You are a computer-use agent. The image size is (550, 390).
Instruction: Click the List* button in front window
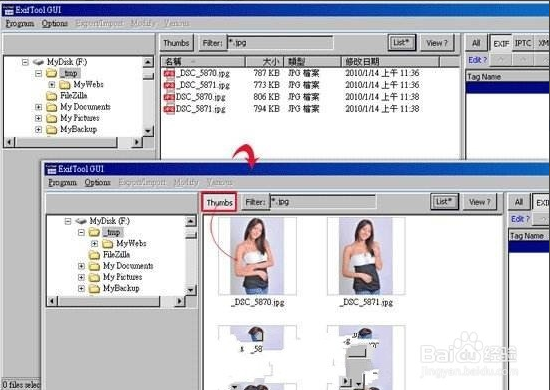(444, 202)
